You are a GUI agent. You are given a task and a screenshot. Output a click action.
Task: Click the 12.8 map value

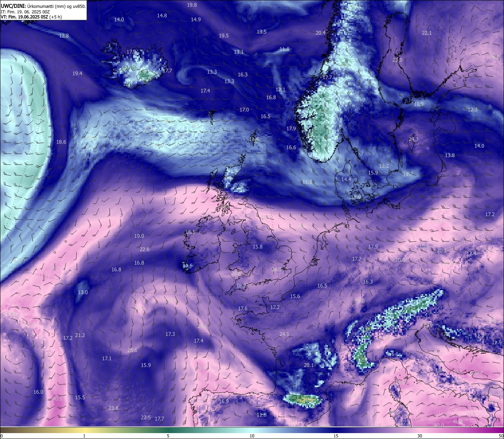coord(64,35)
